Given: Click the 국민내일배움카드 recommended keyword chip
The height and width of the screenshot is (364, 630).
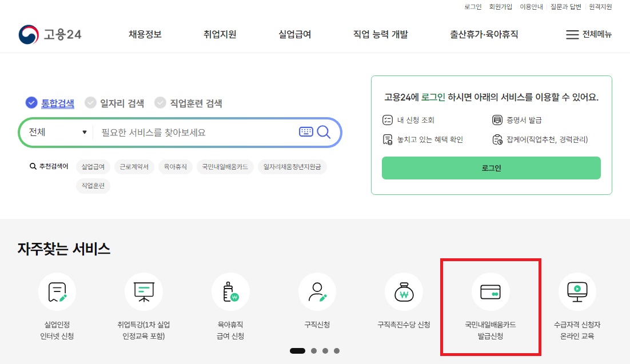Looking at the screenshot, I should click(x=224, y=167).
